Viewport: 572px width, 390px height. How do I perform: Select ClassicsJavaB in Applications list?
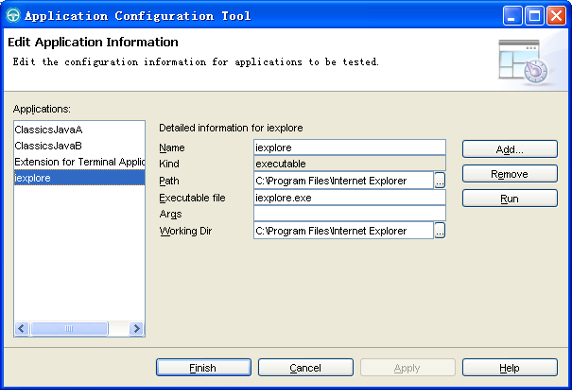click(79, 146)
